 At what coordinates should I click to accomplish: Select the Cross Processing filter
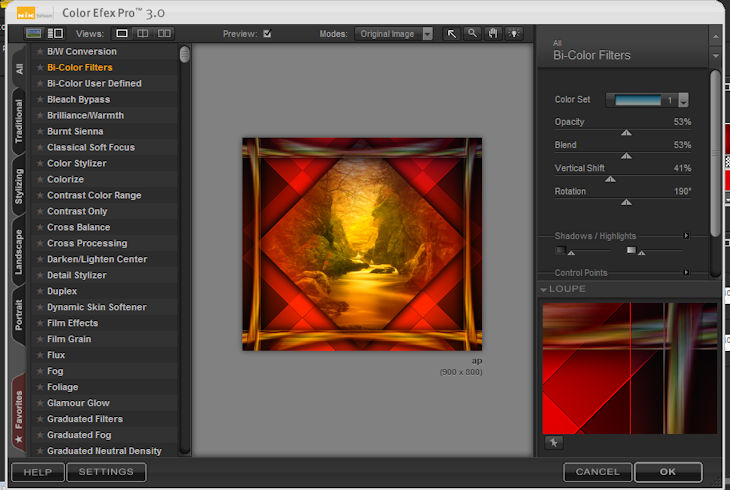87,243
